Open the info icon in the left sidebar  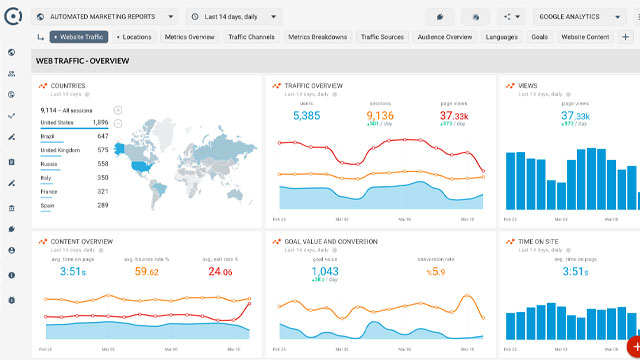pos(11,275)
